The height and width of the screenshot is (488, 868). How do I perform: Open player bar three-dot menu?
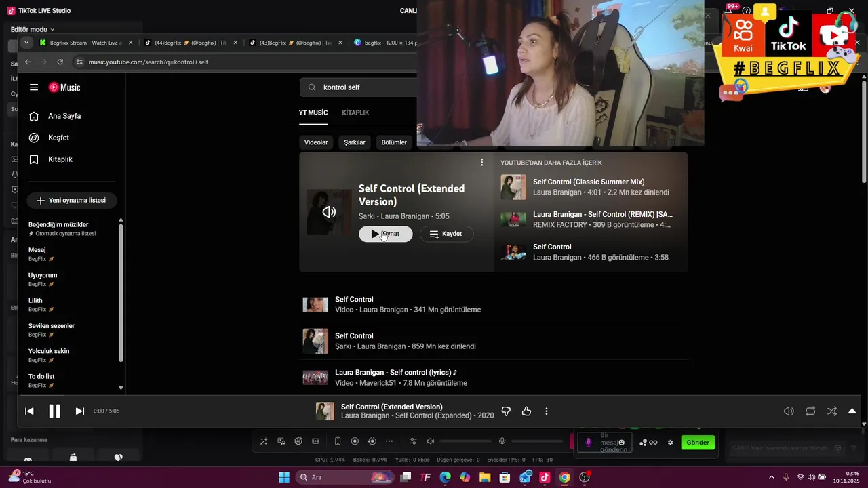(547, 411)
